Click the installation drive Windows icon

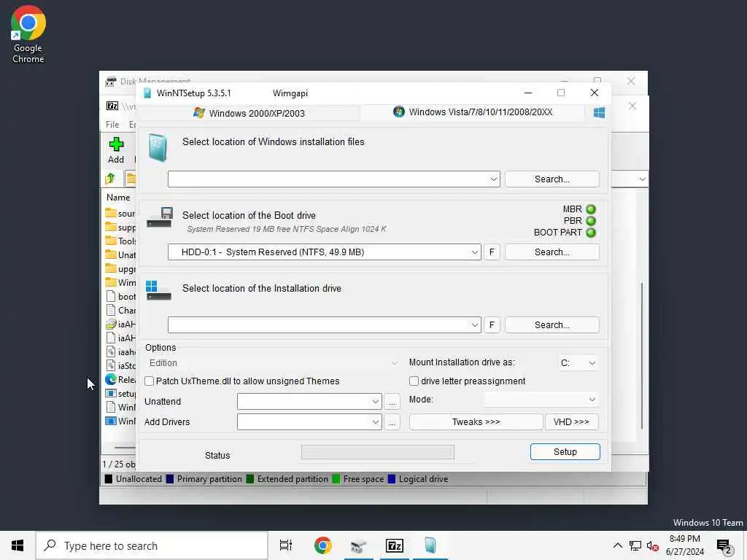pos(158,290)
